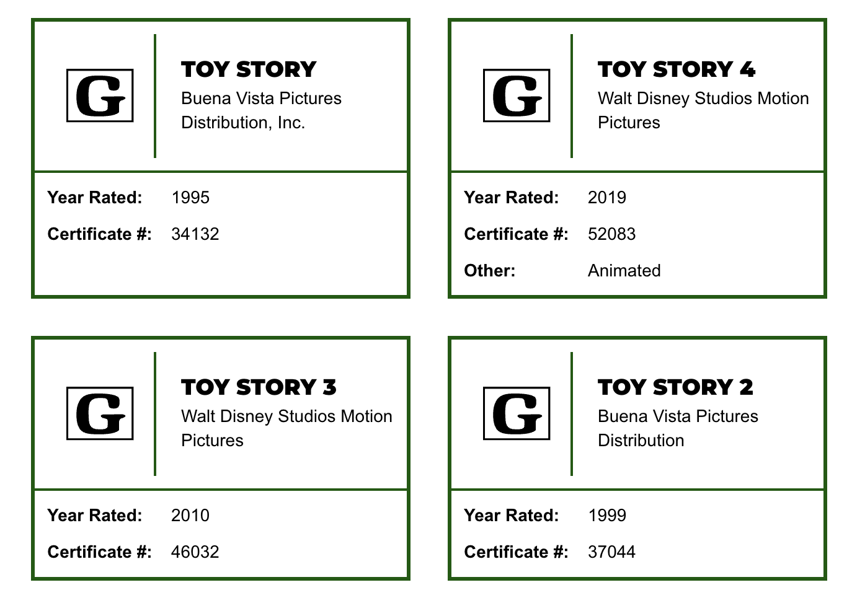Click certificate number 37044
The image size is (852, 616).
point(612,552)
